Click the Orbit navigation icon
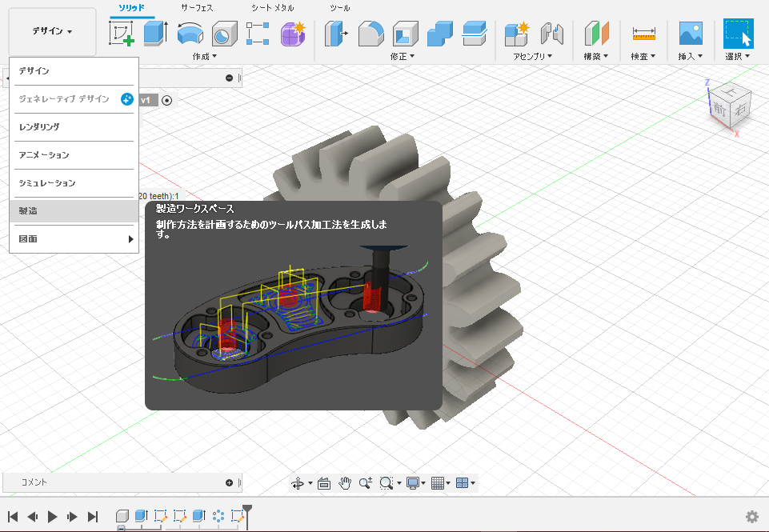The width and height of the screenshot is (769, 532). (x=298, y=483)
